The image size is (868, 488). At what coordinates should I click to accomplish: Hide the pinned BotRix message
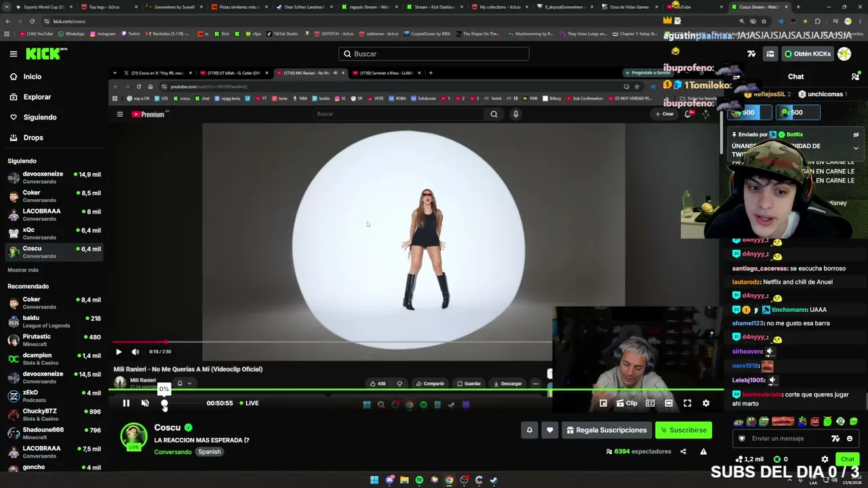[x=856, y=135]
